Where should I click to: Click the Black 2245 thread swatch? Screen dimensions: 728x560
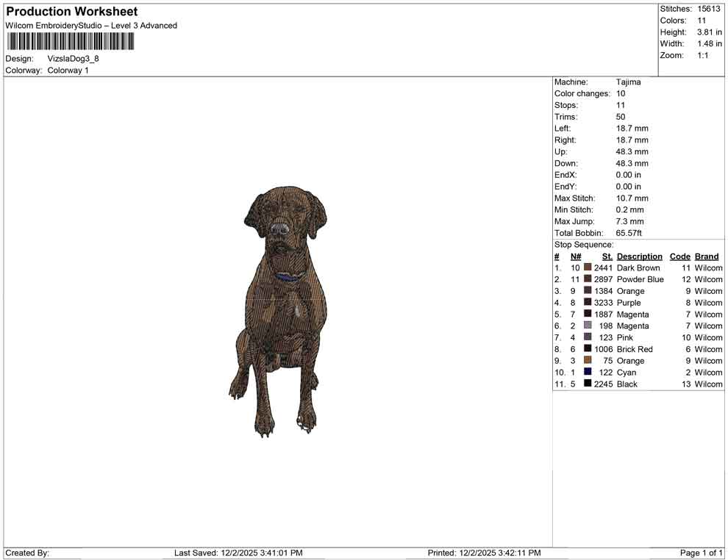[588, 384]
